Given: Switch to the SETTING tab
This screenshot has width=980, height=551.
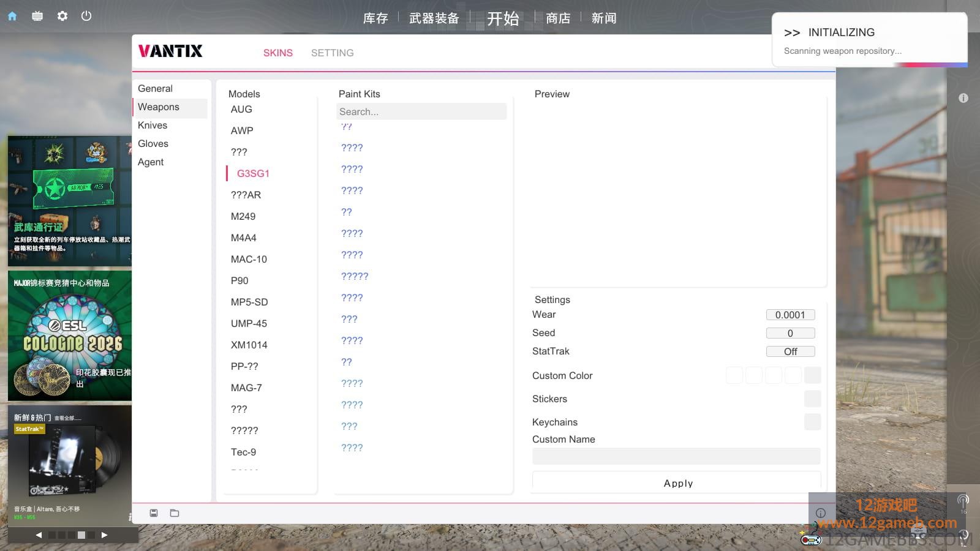Looking at the screenshot, I should pos(333,53).
